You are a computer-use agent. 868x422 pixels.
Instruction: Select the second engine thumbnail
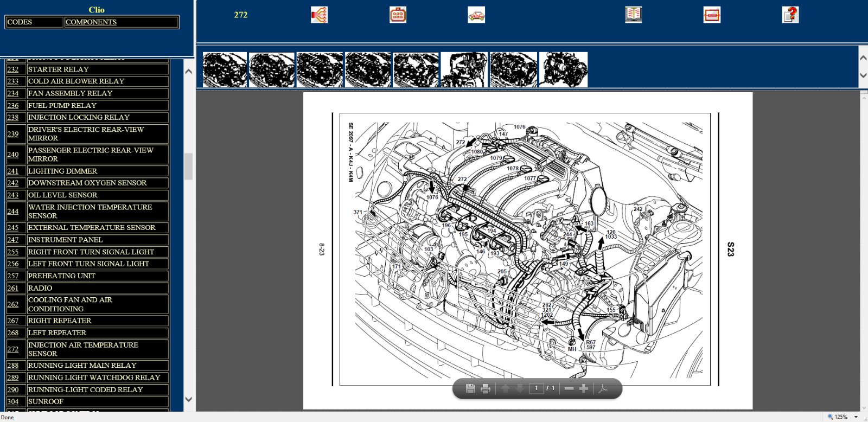[272, 69]
